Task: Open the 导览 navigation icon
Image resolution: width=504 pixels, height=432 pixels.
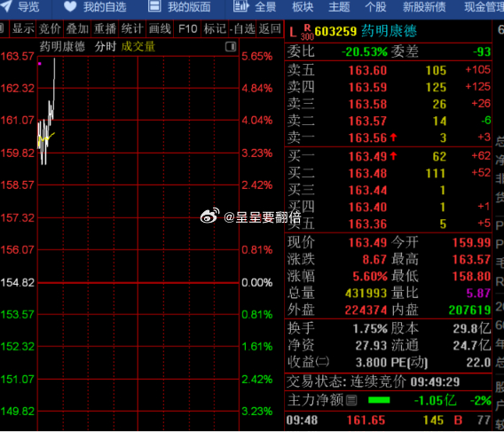Action: click(x=6, y=6)
